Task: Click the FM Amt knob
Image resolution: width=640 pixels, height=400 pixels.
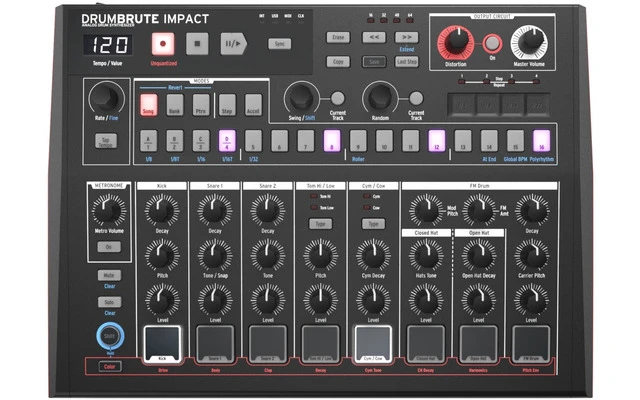Action: click(x=479, y=210)
